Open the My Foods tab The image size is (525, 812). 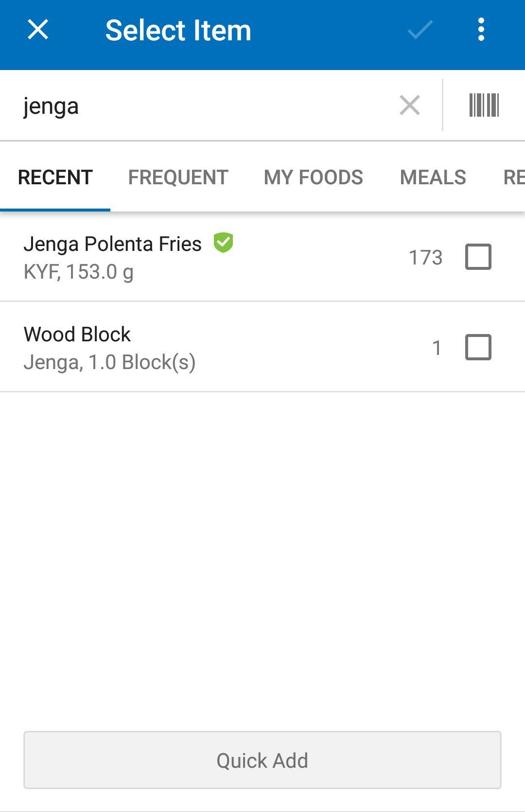[x=314, y=177]
